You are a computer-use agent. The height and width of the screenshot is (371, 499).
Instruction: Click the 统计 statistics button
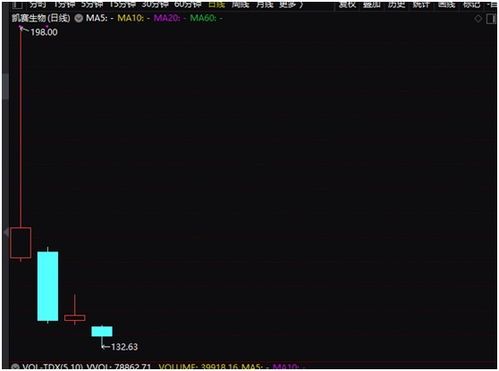pyautogui.click(x=421, y=5)
